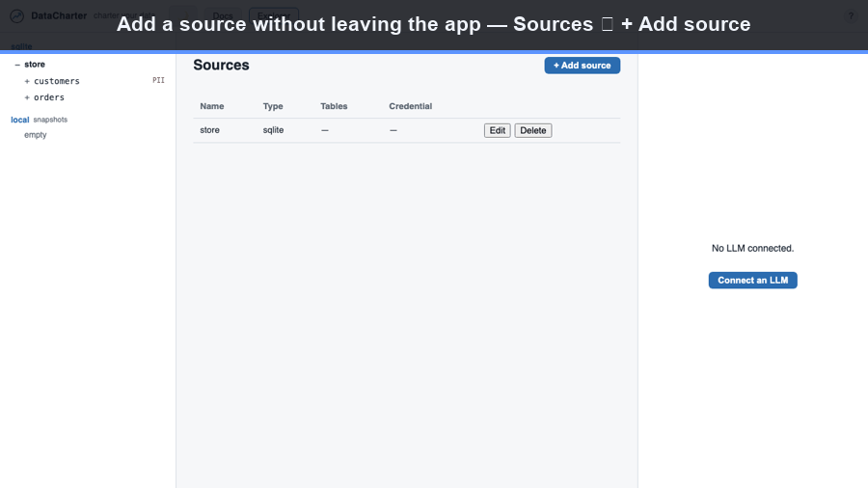Click the sqlite type cell
868x488 pixels.
(273, 130)
